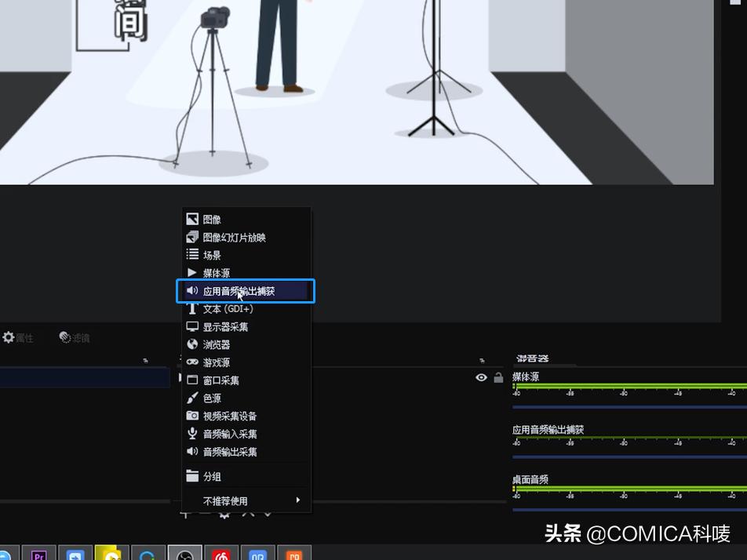Screen dimensions: 747x560
Task: Open source properties via the gear icon
Action: 225,515
